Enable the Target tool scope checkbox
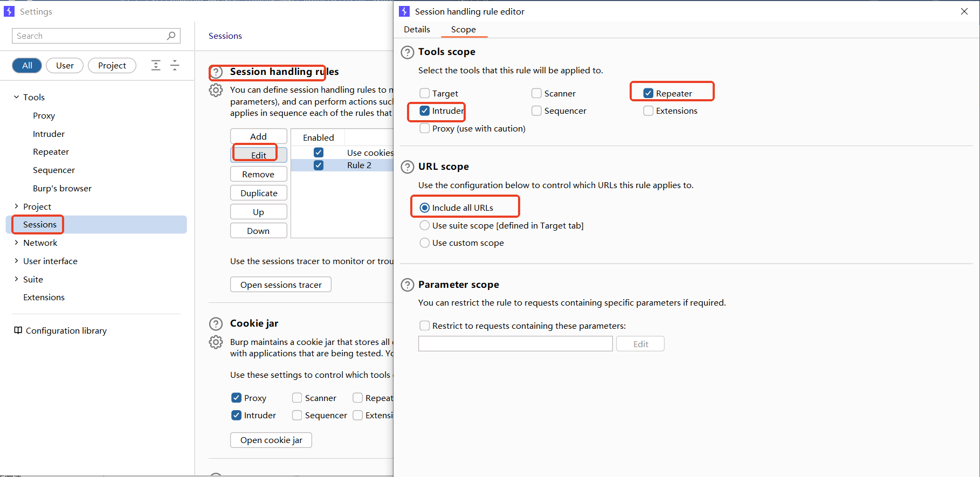This screenshot has width=980, height=477. pyautogui.click(x=425, y=93)
